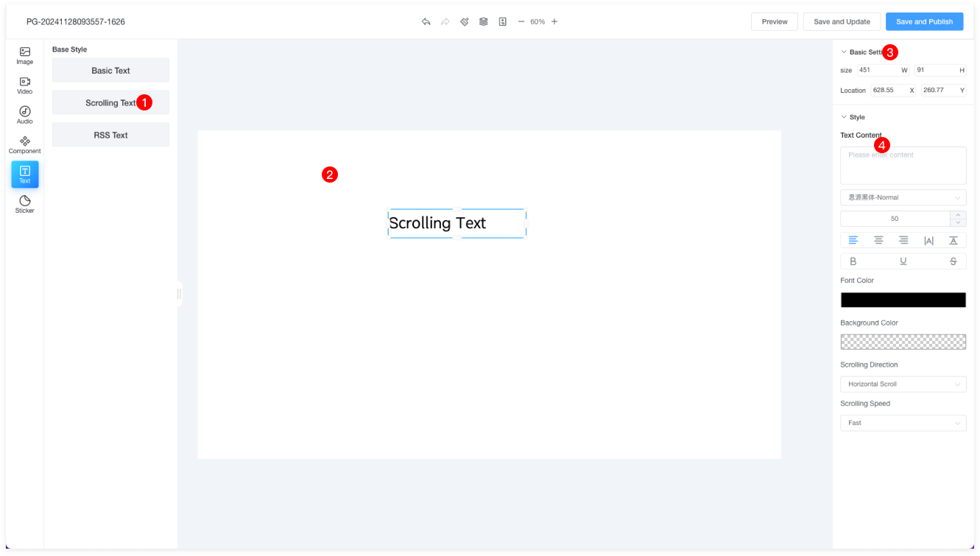This screenshot has height=556, width=980.
Task: Decrease font size with down arrow
Action: coord(958,222)
